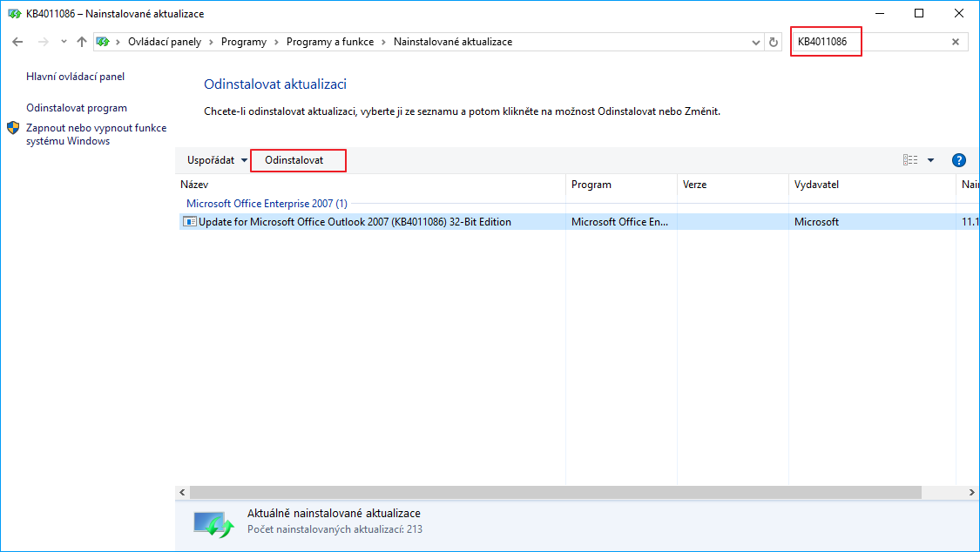The height and width of the screenshot is (552, 980).
Task: Click the Forward navigation arrow
Action: 44,42
